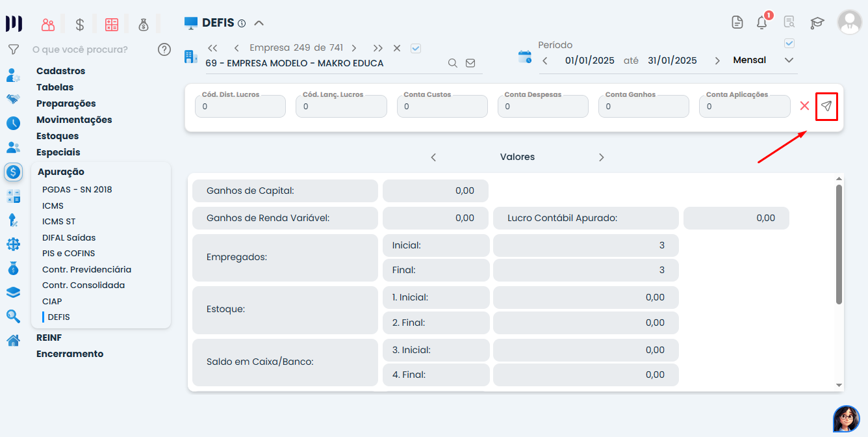Click the vertical scrollbar in values table

coord(839,244)
